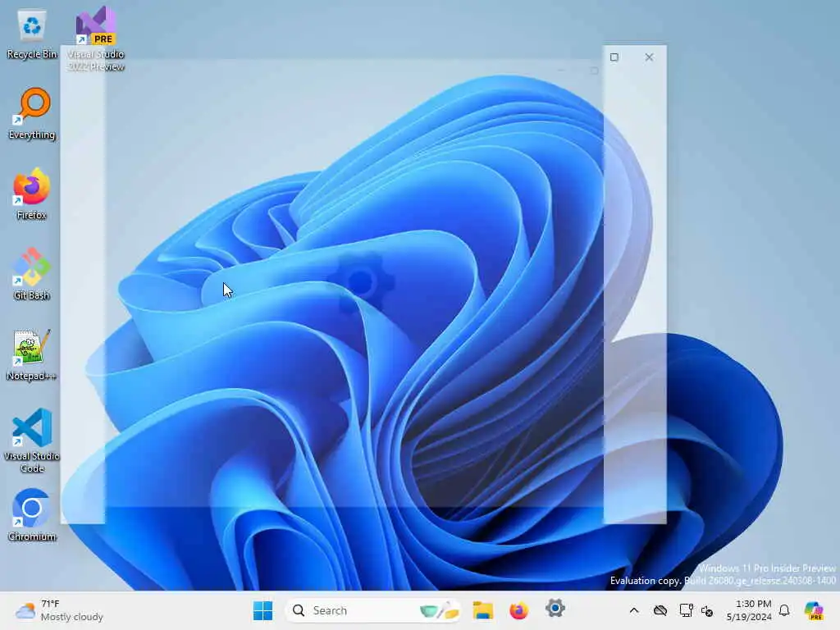Launch Firefox from the taskbar
This screenshot has width=840, height=630.
point(518,610)
